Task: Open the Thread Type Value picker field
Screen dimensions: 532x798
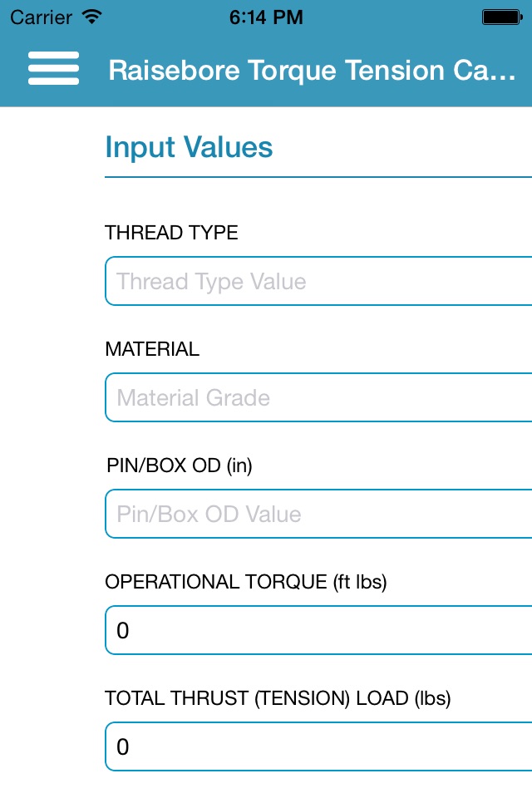Action: [x=318, y=281]
